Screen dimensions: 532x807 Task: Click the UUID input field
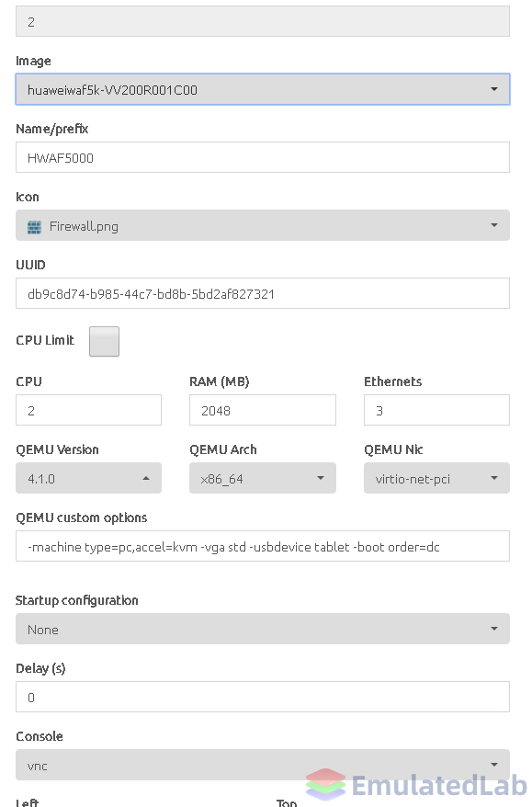pyautogui.click(x=263, y=293)
